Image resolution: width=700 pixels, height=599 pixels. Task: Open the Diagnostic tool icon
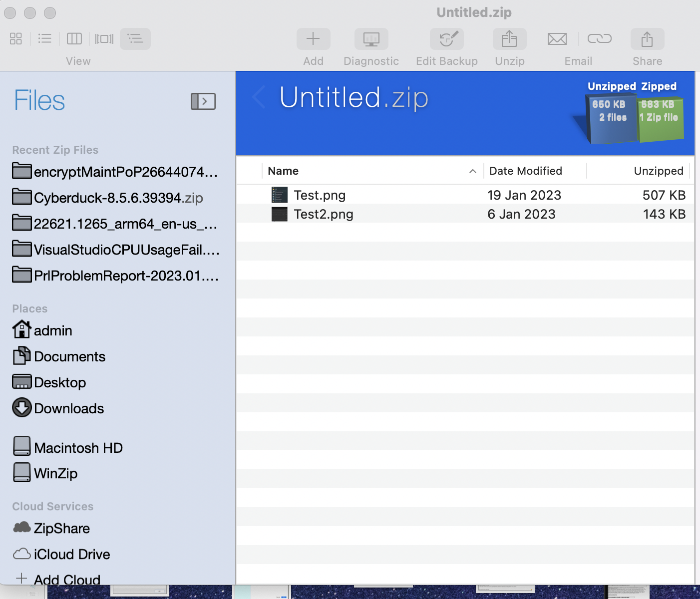coord(371,39)
